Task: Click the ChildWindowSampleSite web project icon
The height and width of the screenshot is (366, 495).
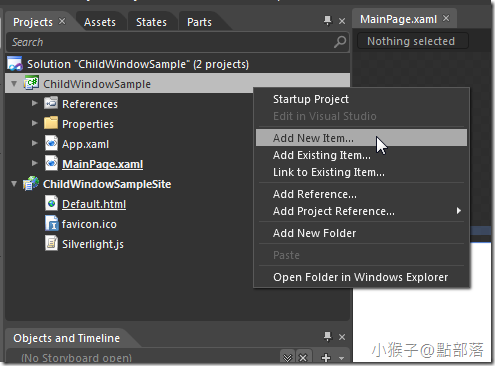Action: (x=31, y=183)
